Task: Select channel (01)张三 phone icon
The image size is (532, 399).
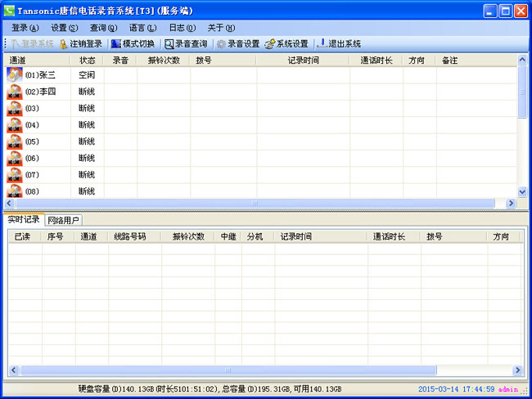Action: [15, 75]
